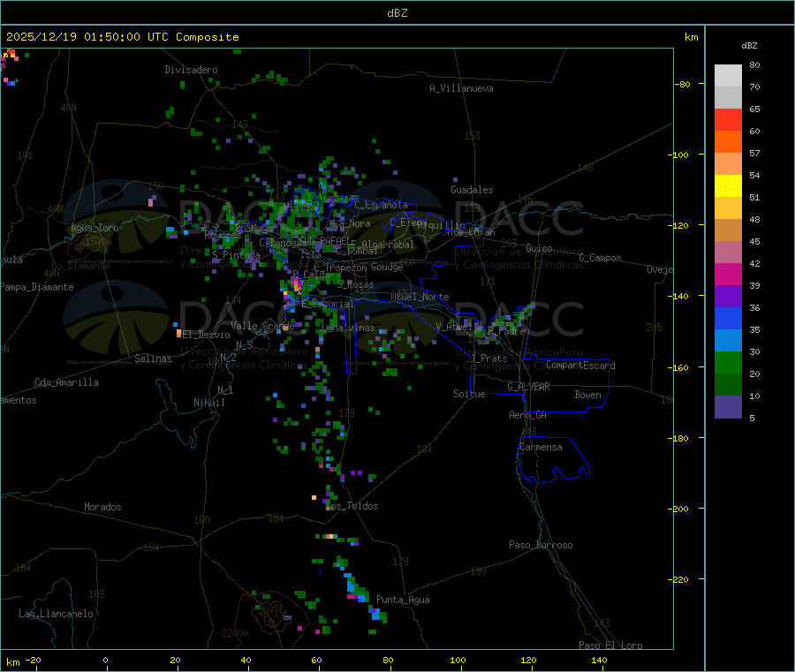Select the S_Rosas map label
This screenshot has width=795, height=672.
(x=355, y=285)
